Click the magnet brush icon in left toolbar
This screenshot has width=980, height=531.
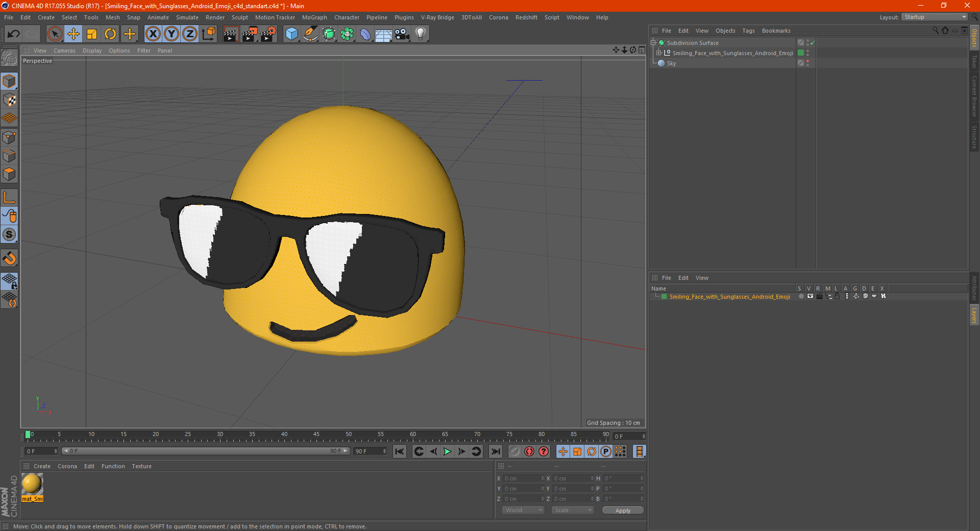point(9,258)
